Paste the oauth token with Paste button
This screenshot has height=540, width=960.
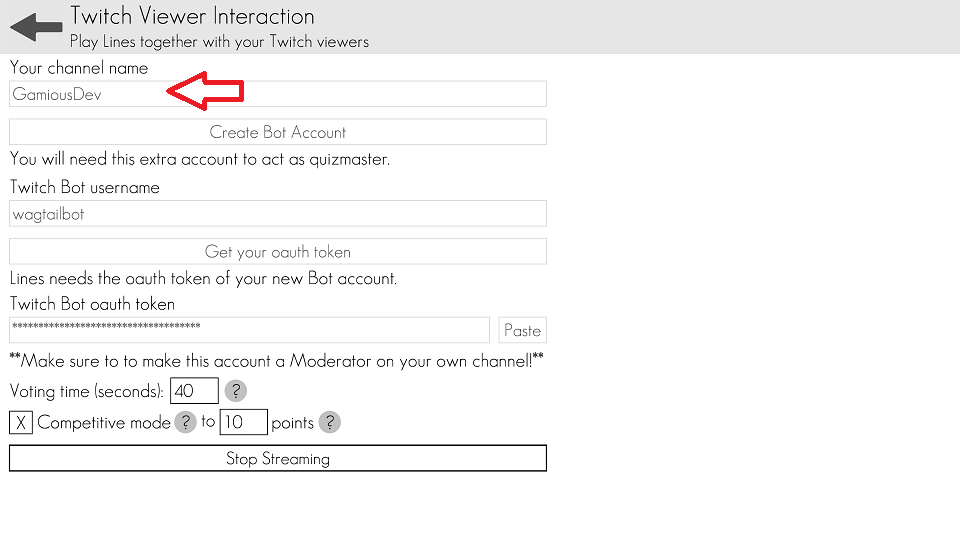pos(522,330)
